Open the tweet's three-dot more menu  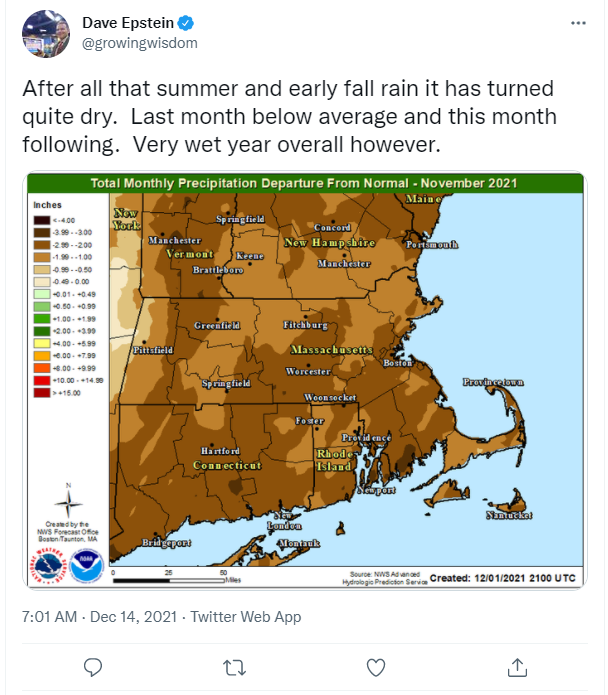(x=578, y=23)
